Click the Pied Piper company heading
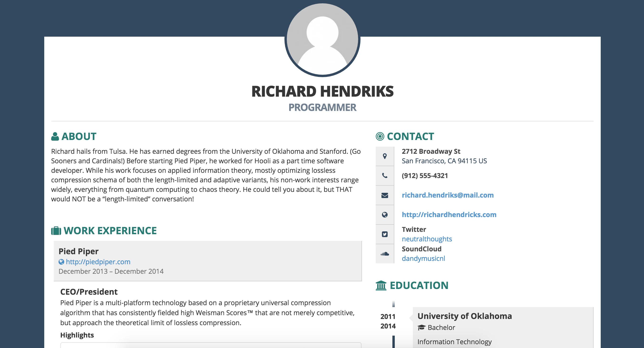644x348 pixels. click(x=78, y=251)
